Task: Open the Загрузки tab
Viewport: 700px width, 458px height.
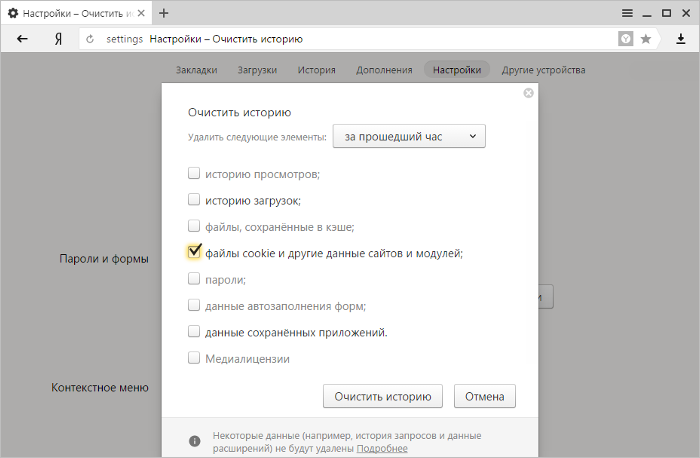Action: tap(257, 70)
